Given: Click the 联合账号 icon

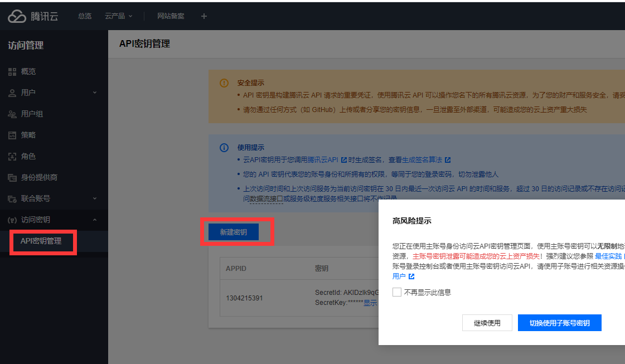Looking at the screenshot, I should [12, 198].
